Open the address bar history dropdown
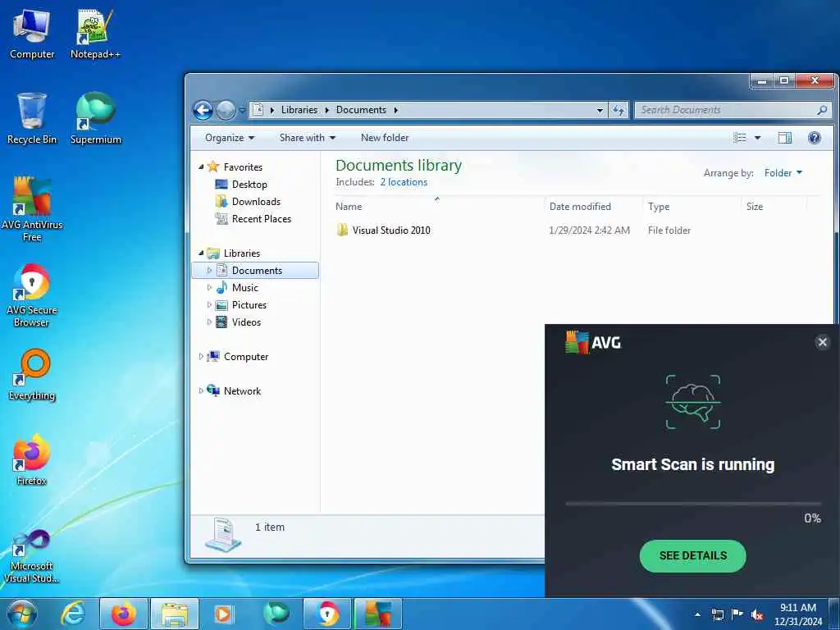Screen dimensions: 840x630 point(600,111)
